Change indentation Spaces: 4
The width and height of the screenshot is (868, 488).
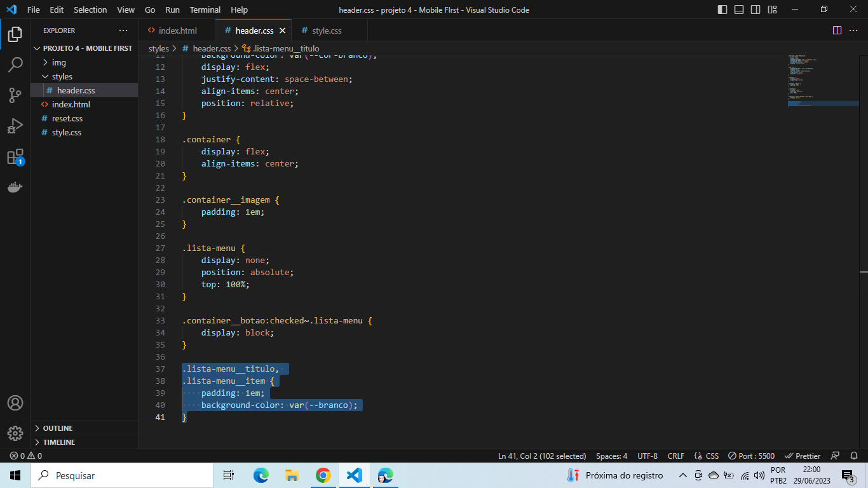(x=611, y=456)
